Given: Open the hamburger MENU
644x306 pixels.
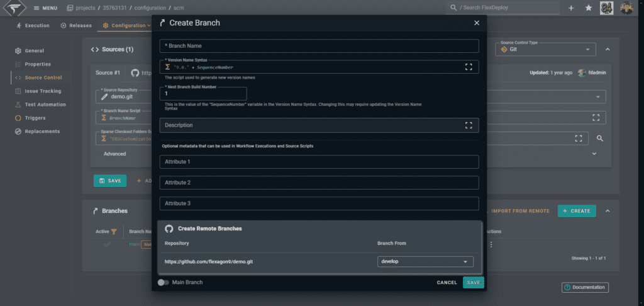Looking at the screenshot, I should (45, 8).
